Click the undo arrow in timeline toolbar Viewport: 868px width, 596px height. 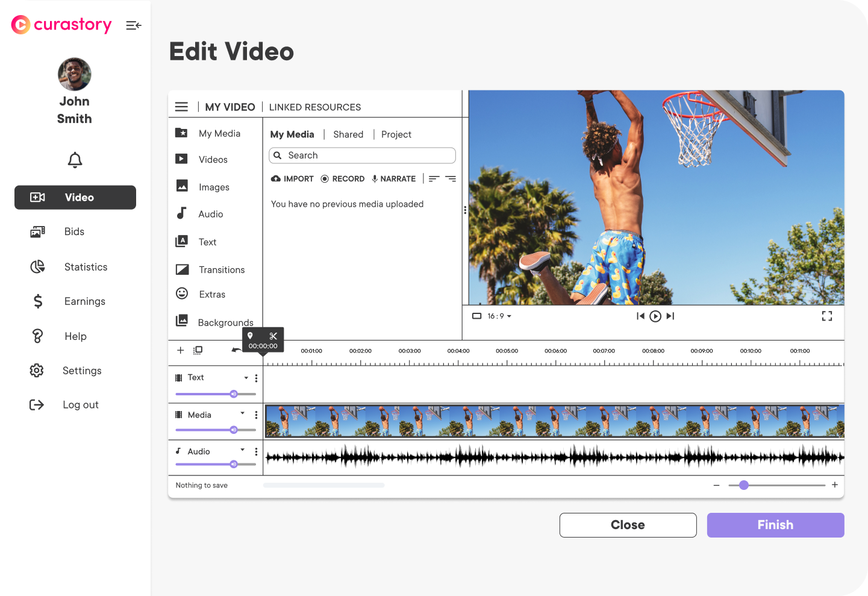coord(236,350)
